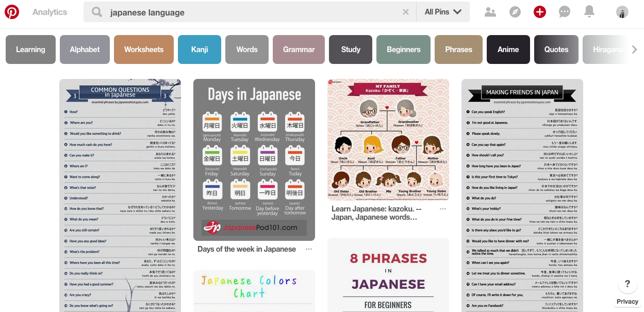Screen dimensions: 644x312
Task: Expand the All Pins dropdown
Action: click(443, 12)
